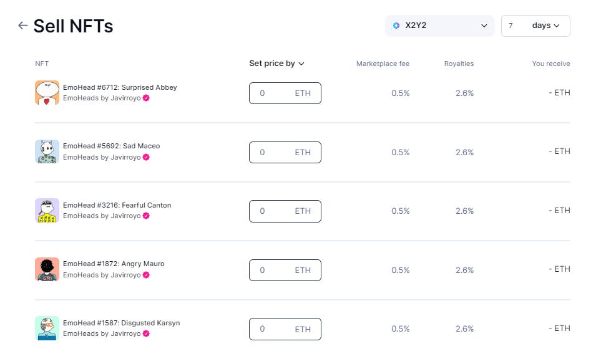Click verified badge on Sad Maceo row
The width and height of the screenshot is (601, 364).
146,157
